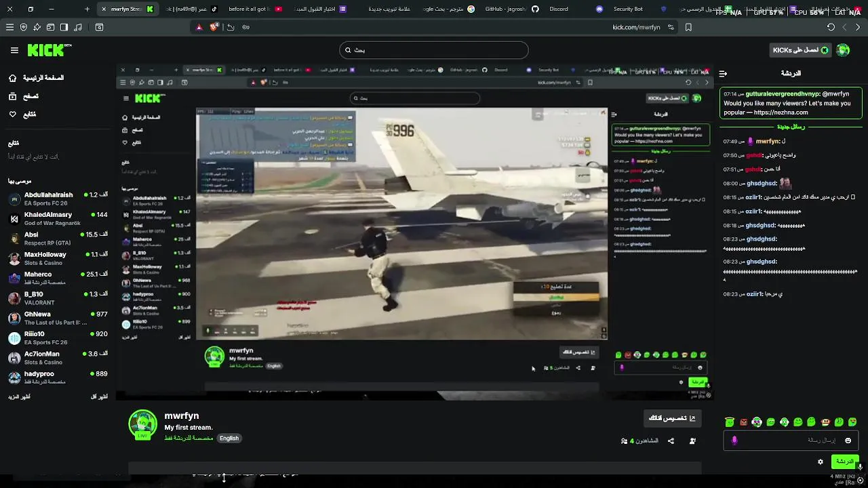
Task: Click the Kick search box
Action: coord(434,50)
